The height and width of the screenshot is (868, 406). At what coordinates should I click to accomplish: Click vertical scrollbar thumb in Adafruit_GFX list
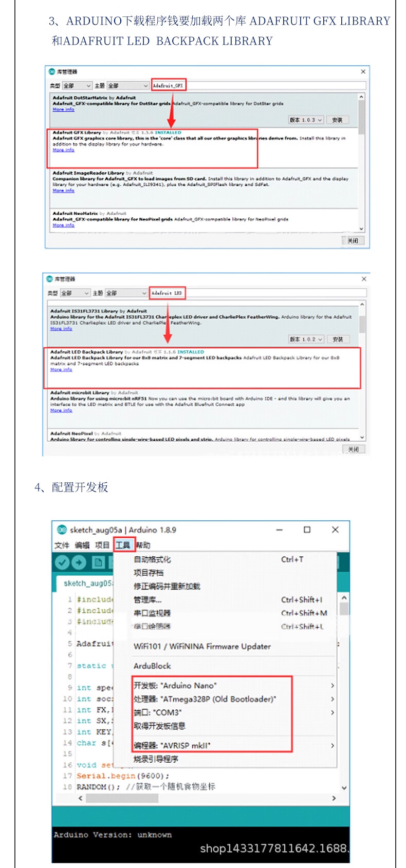361,117
